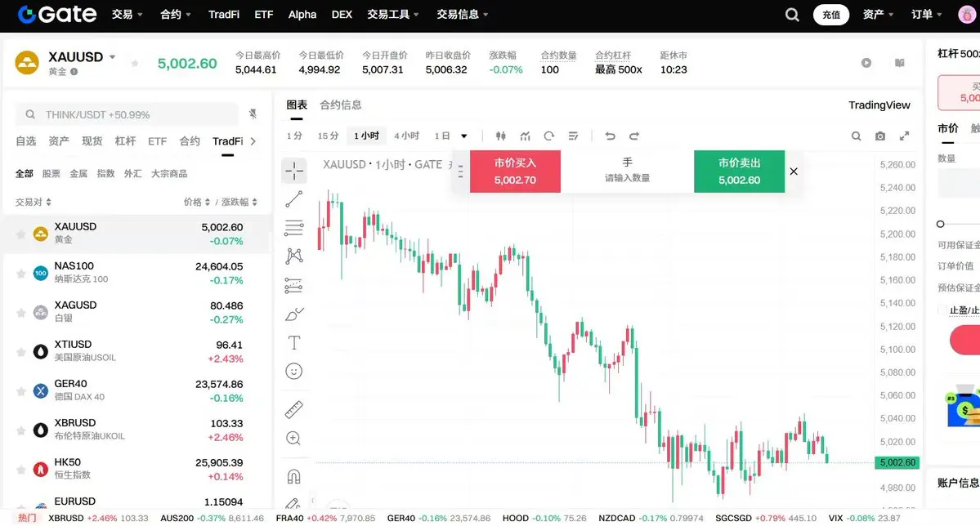Select the ruler measure tool
This screenshot has width=980, height=526.
(293, 409)
